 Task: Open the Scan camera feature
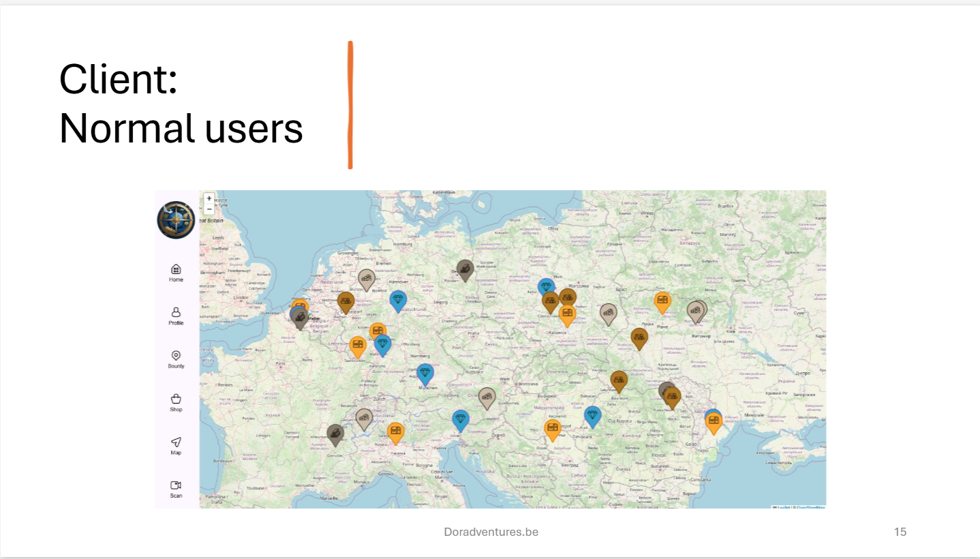coord(176,489)
